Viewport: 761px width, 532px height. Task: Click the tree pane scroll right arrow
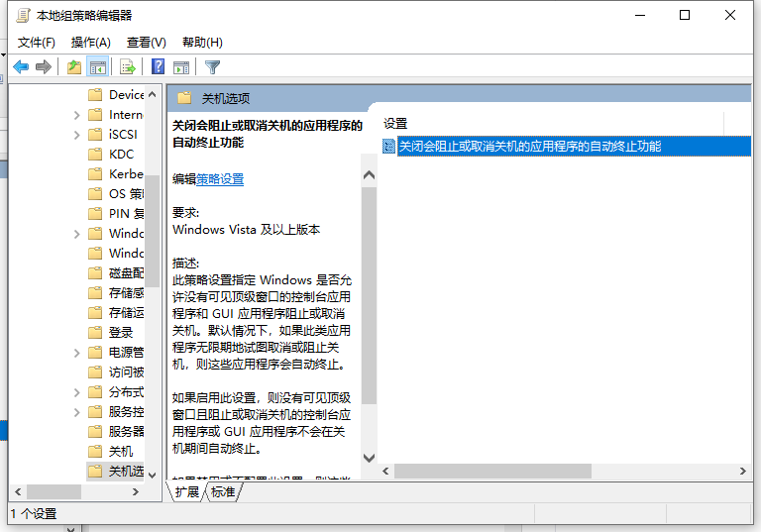[136, 491]
